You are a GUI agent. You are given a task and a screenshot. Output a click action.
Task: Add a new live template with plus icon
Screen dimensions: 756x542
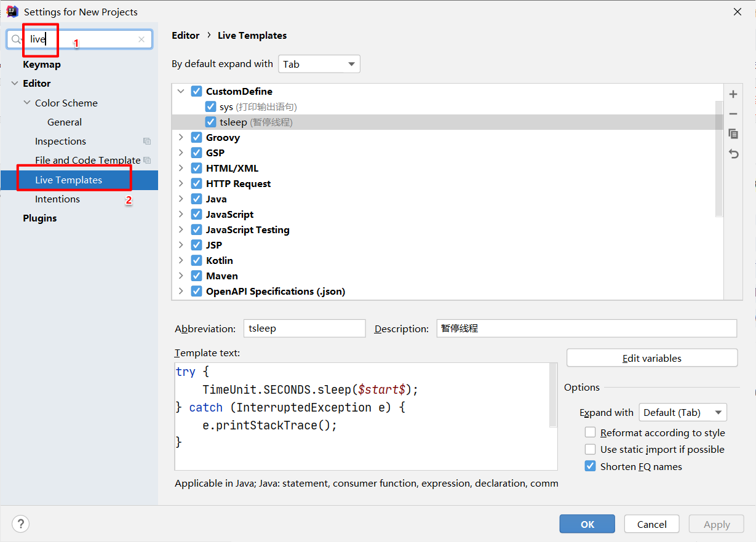click(733, 94)
